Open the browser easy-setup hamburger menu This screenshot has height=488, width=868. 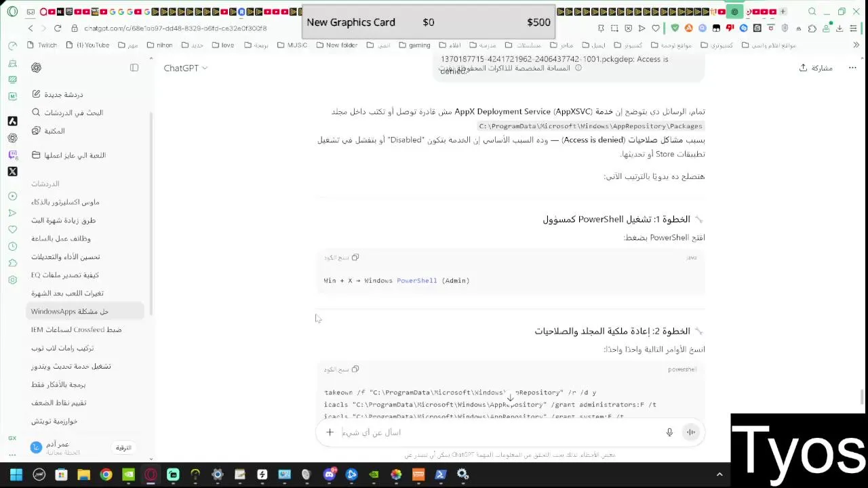pos(854,28)
